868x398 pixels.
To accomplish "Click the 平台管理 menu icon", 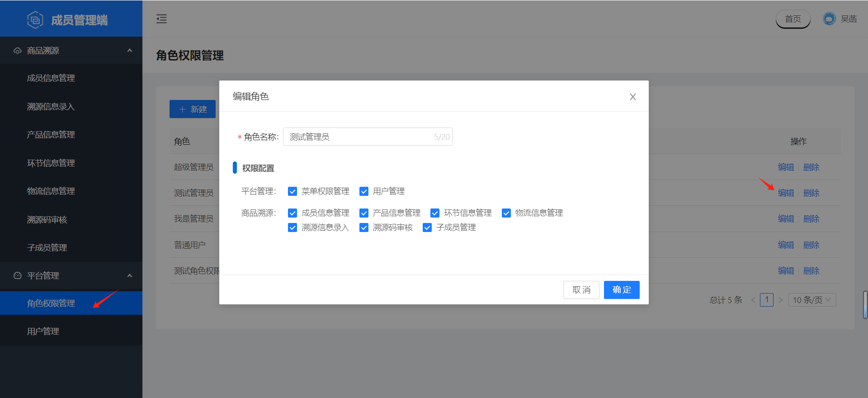I will point(18,275).
